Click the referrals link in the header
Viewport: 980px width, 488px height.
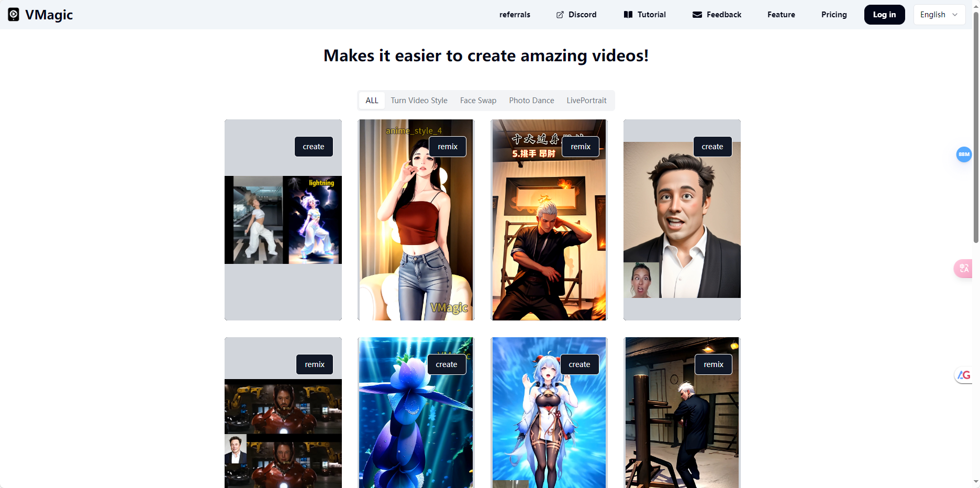click(515, 15)
